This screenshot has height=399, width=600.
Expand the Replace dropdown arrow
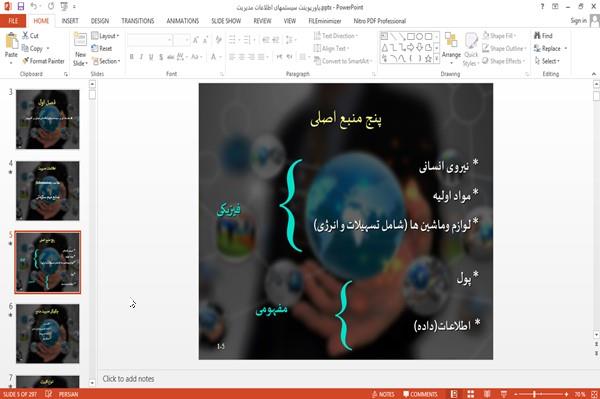coord(566,48)
